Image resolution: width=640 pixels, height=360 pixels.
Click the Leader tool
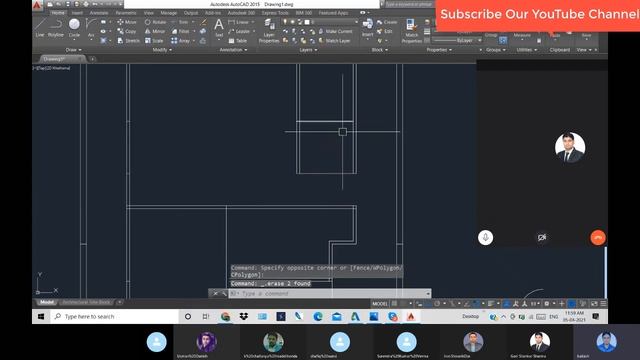coord(239,31)
